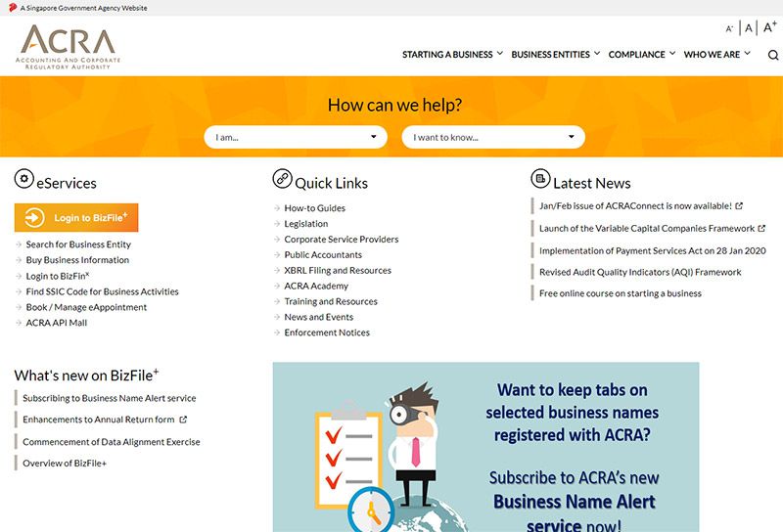783x532 pixels.
Task: Open Launch of Variable Capital Companies Framework
Action: coord(647,228)
